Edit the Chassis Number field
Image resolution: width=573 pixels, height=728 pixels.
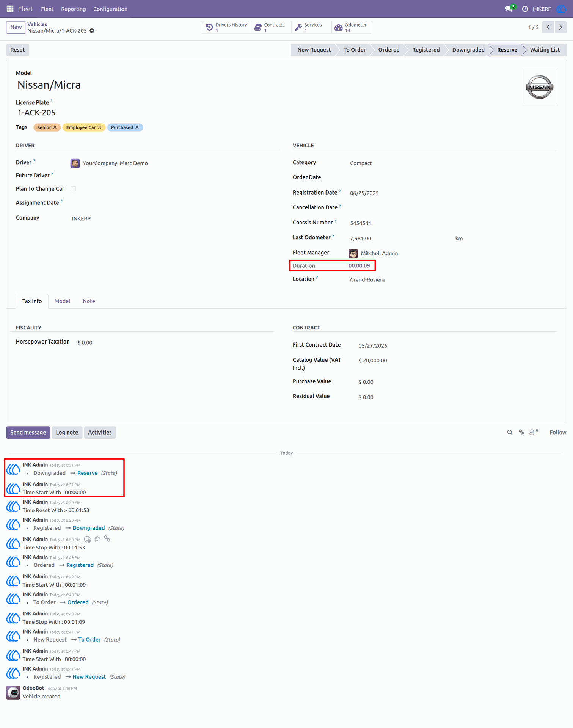tap(453, 223)
